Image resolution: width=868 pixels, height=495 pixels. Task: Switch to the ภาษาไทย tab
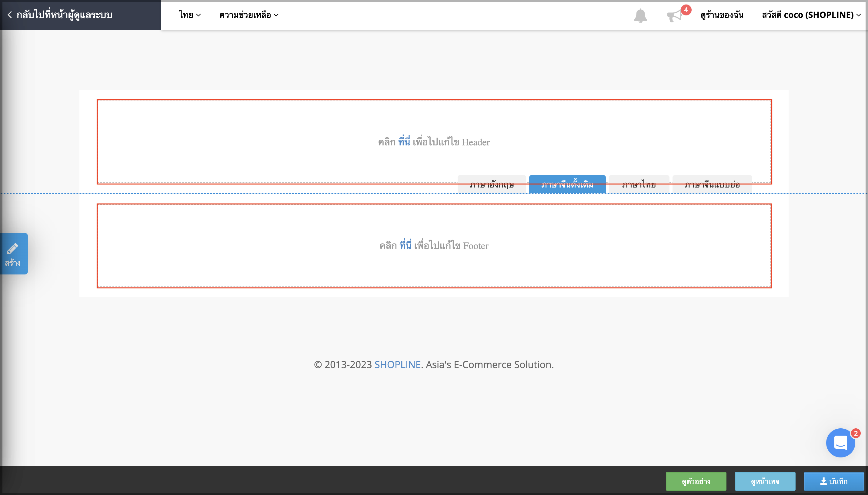pyautogui.click(x=639, y=184)
